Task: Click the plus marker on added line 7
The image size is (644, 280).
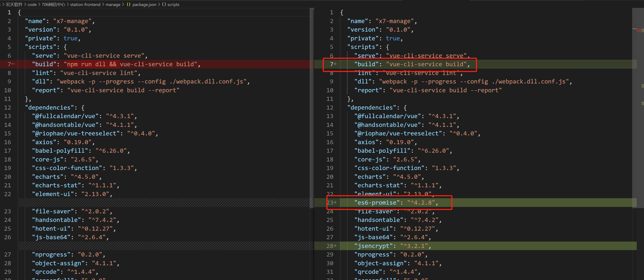Action: pos(335,64)
